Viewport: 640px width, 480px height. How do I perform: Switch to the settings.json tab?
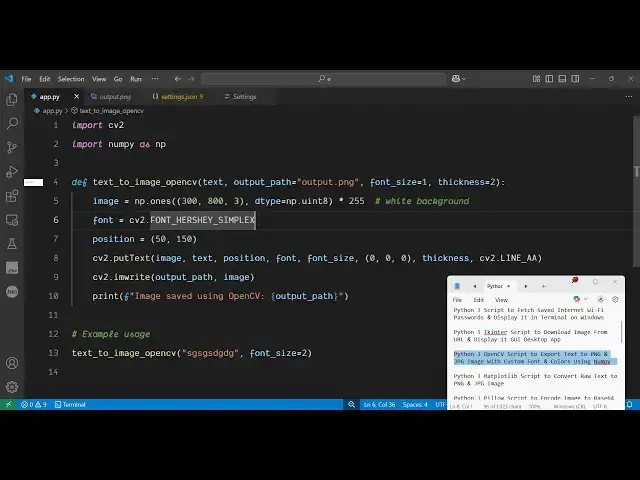tap(178, 97)
